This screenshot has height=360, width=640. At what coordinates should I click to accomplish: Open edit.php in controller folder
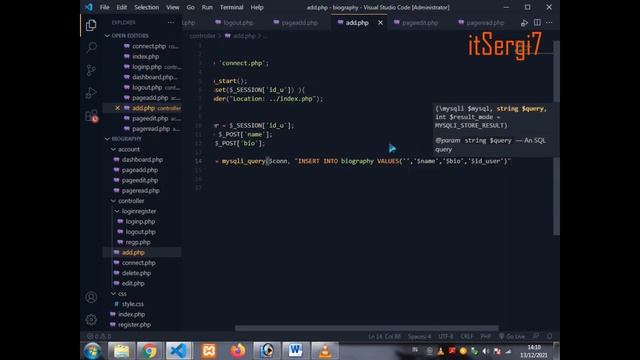(133, 283)
